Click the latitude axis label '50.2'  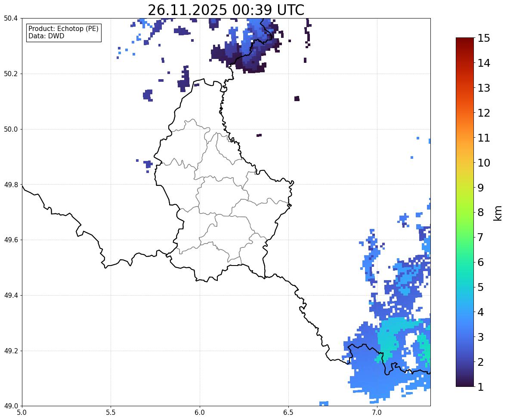pos(11,74)
